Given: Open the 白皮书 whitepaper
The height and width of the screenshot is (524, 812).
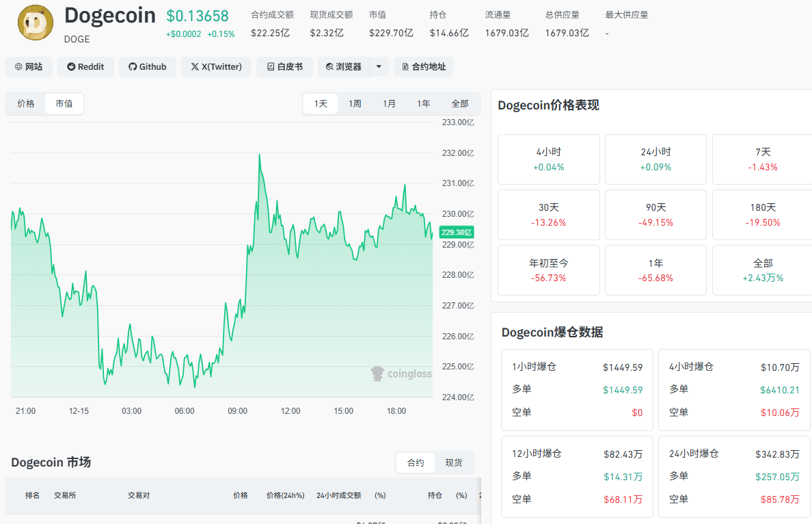Looking at the screenshot, I should pos(284,67).
